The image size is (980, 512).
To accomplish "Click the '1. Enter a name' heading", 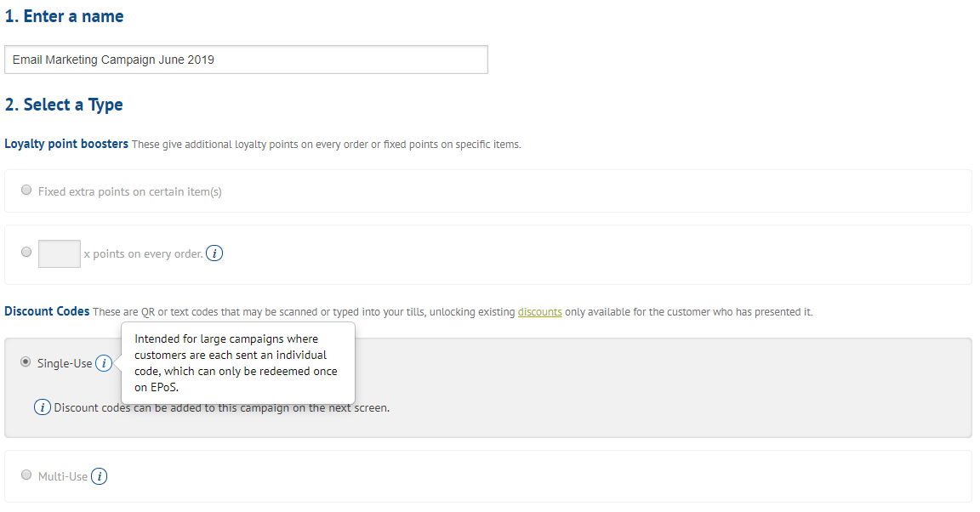I will pos(64,16).
